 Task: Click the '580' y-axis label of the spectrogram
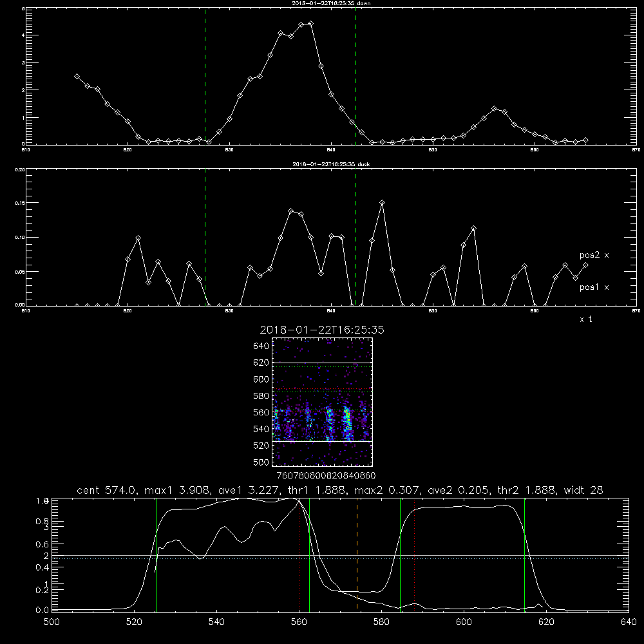(x=261, y=396)
